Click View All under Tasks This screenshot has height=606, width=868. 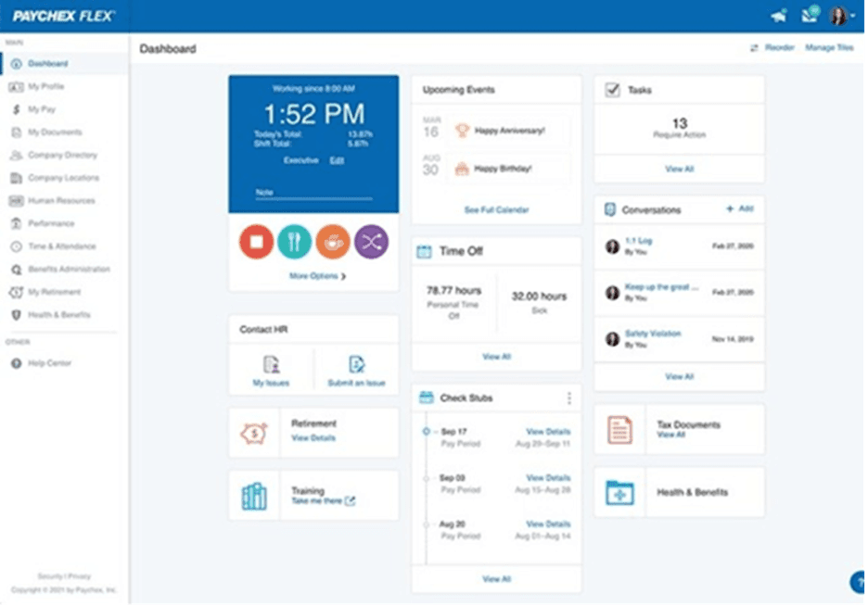[x=679, y=170]
